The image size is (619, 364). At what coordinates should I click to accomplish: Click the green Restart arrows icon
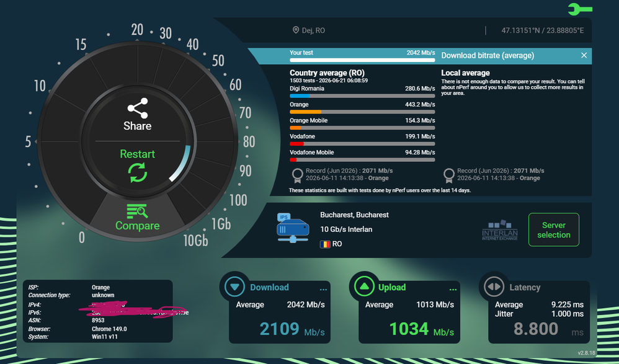point(137,173)
